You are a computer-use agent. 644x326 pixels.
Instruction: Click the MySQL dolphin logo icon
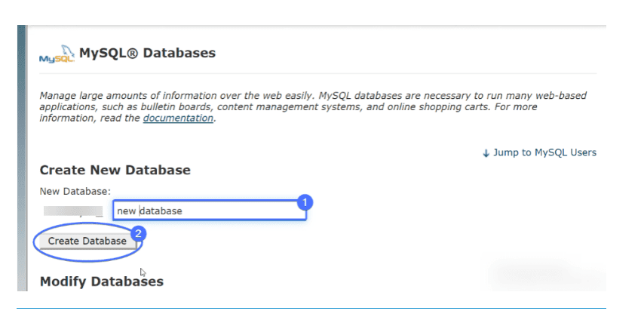coord(57,54)
